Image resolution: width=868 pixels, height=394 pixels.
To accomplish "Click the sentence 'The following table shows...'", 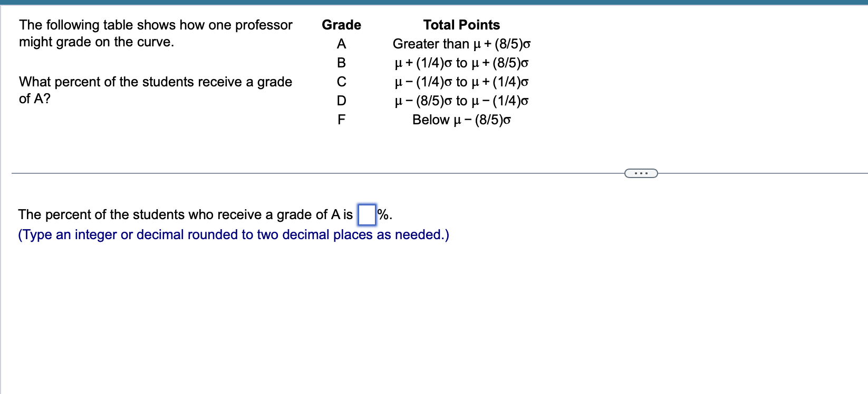I will pyautogui.click(x=156, y=33).
